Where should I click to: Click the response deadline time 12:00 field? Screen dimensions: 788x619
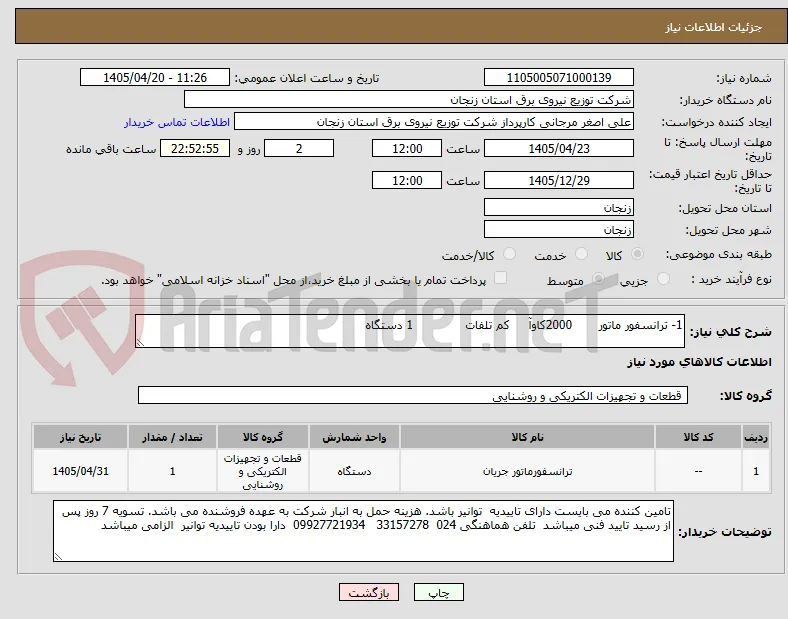pos(407,148)
